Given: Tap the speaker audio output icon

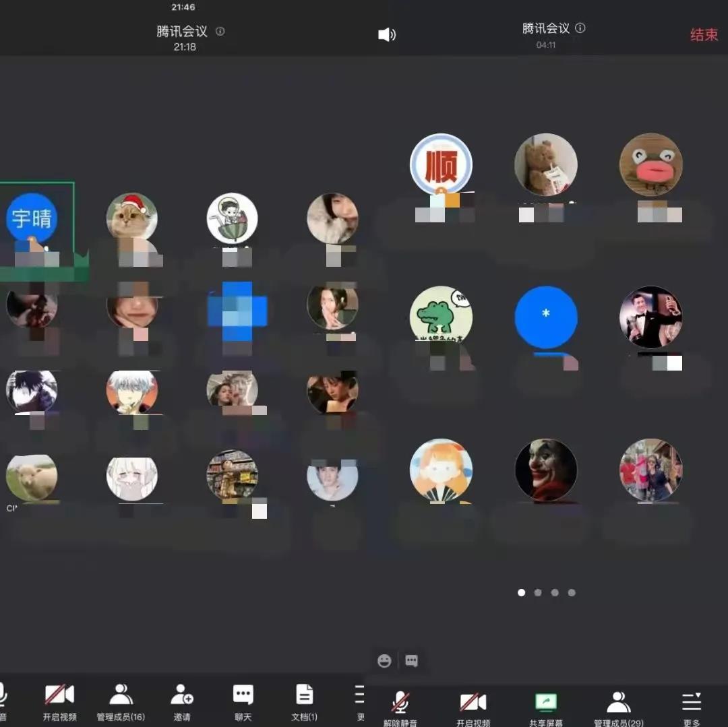Looking at the screenshot, I should click(x=387, y=35).
